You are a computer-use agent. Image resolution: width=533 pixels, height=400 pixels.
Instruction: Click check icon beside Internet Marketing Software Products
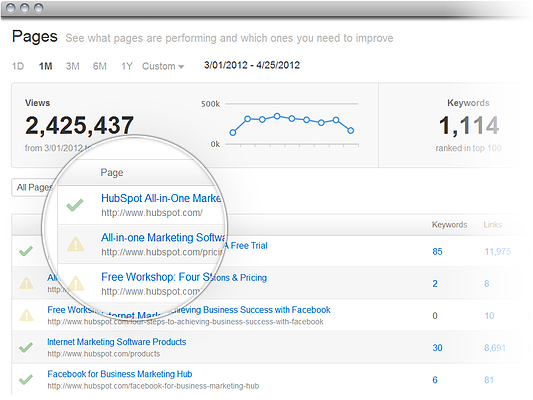(x=26, y=347)
